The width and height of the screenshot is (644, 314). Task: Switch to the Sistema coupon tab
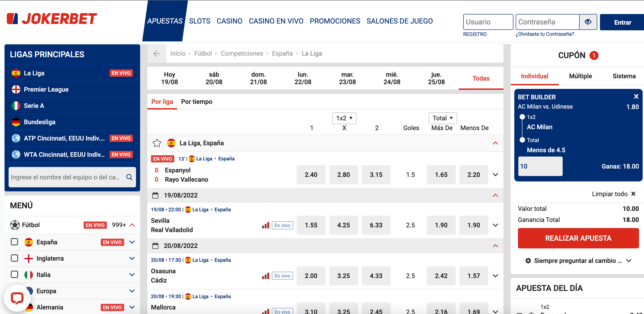[x=624, y=76]
